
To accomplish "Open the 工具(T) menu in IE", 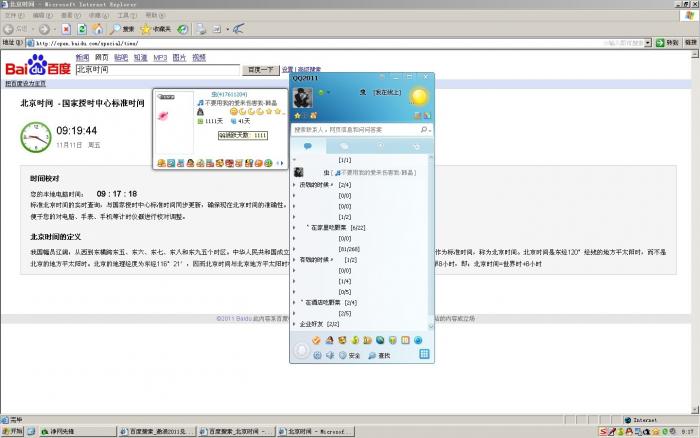I will tap(127, 15).
